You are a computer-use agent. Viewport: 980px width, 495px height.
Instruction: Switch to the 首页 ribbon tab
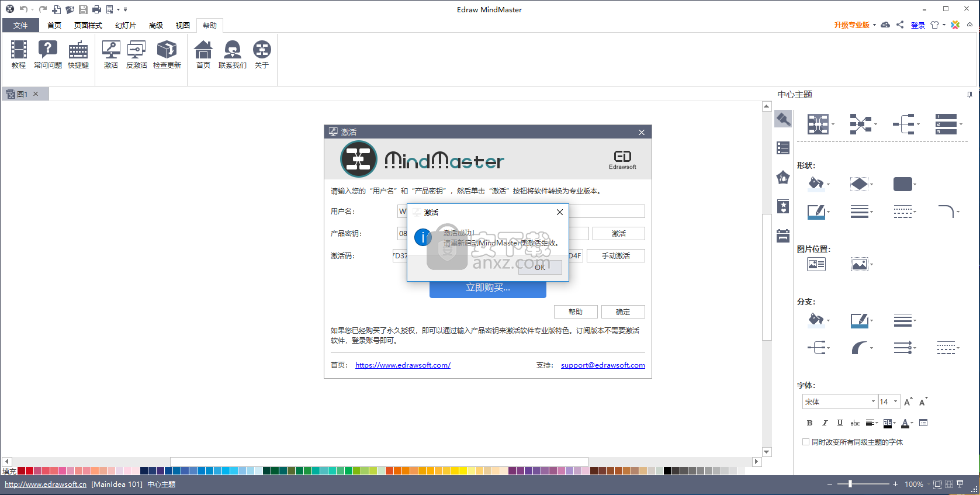54,25
